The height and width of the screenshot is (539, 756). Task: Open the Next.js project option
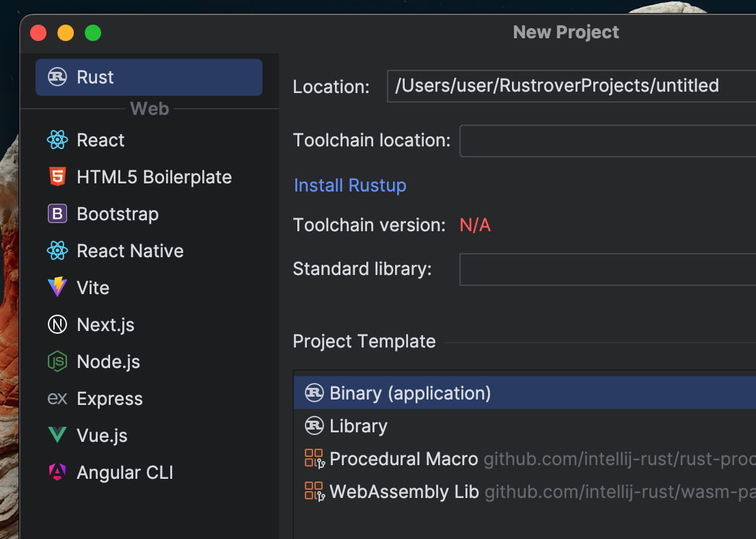(x=149, y=325)
